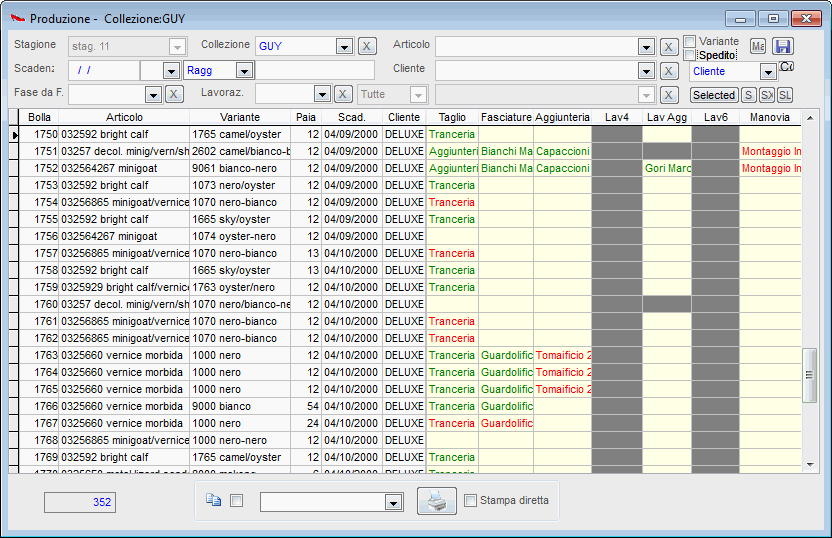This screenshot has width=832, height=538.
Task: Open the Collezione GUY dropdown
Action: coord(344,47)
